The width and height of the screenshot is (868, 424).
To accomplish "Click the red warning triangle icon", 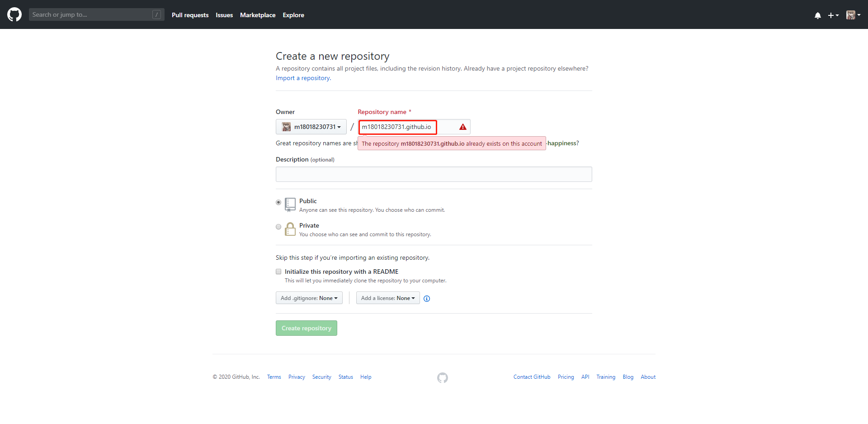I will pyautogui.click(x=462, y=127).
